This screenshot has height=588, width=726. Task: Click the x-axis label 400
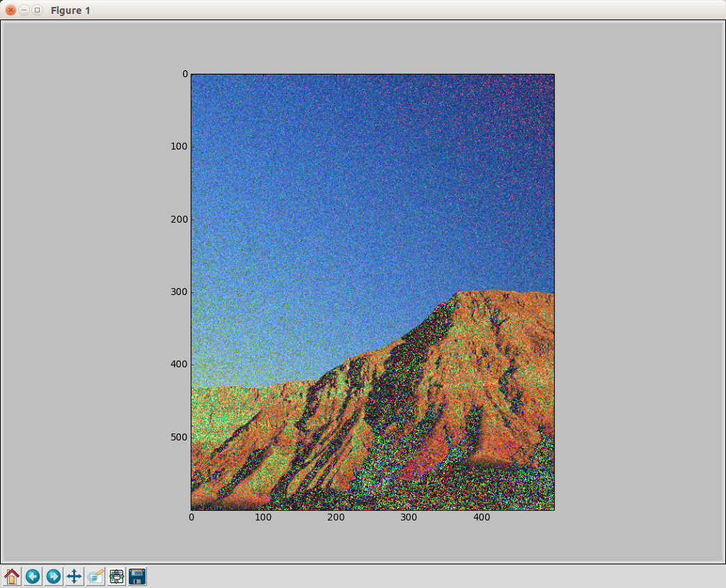coord(482,517)
